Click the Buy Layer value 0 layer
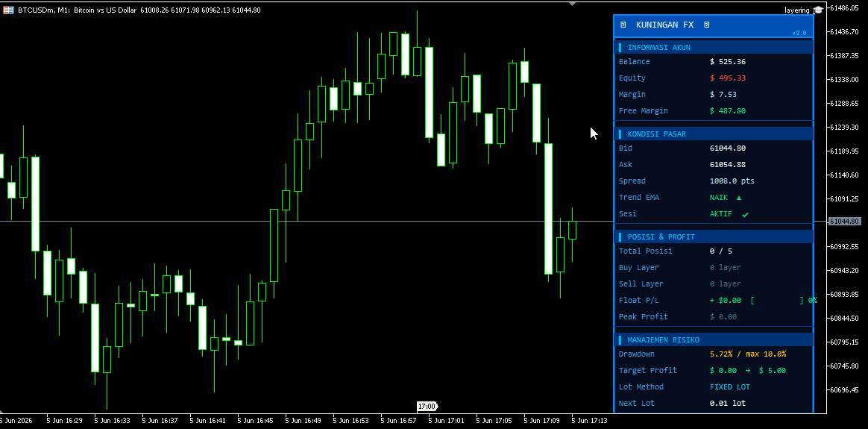This screenshot has height=429, width=868. (x=725, y=267)
